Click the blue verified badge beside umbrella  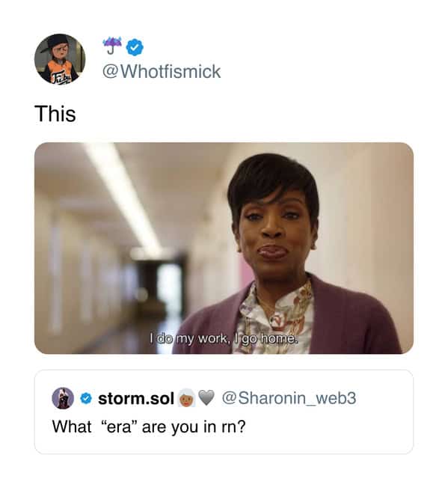pos(135,47)
